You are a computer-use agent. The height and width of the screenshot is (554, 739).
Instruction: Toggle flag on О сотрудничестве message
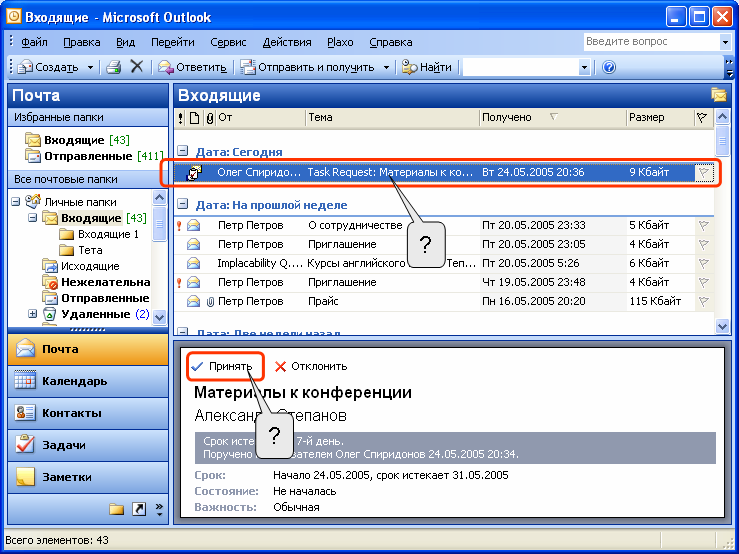tap(703, 225)
